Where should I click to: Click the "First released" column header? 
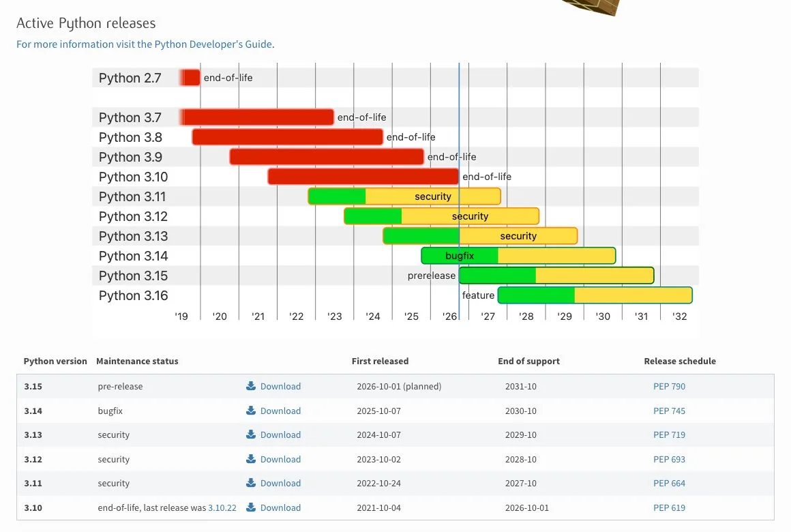(x=380, y=361)
